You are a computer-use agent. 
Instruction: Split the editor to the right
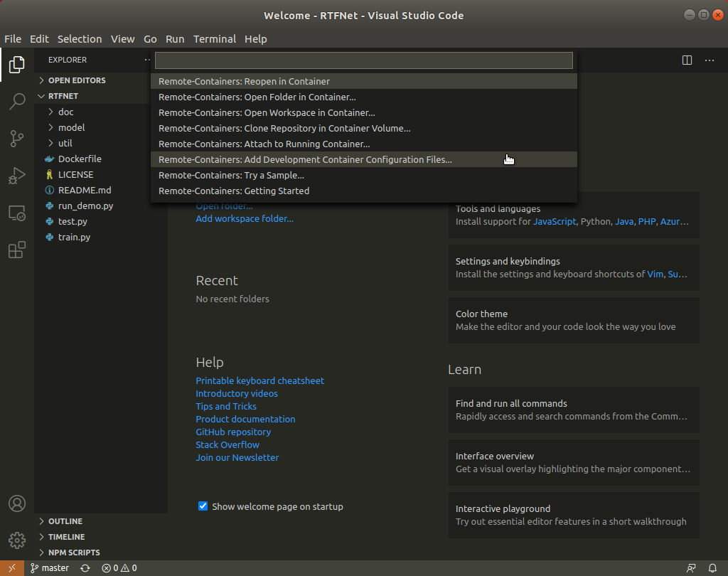[x=687, y=60]
